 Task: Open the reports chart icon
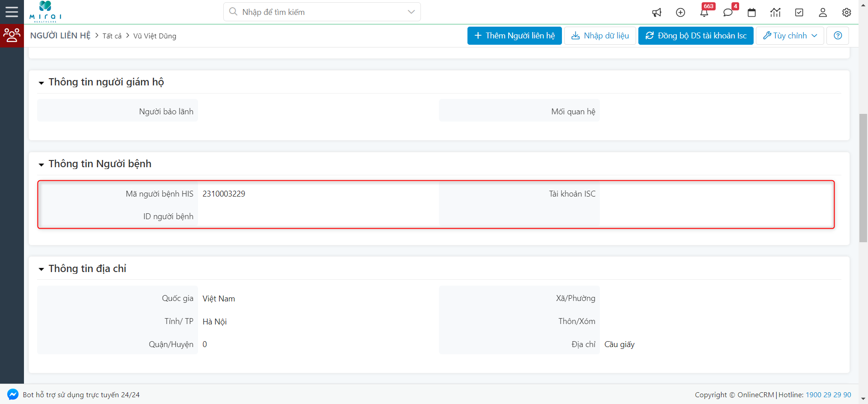tap(775, 12)
